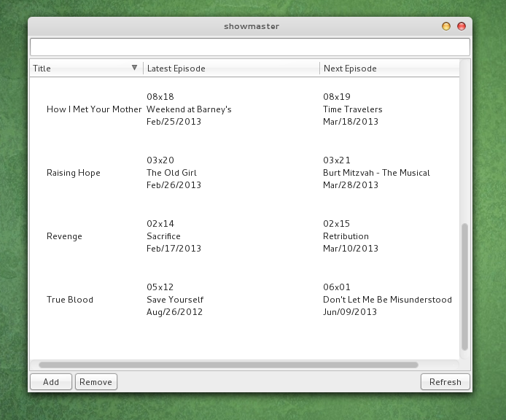Click latest episode Save Yourself
The width and height of the screenshot is (506, 420).
175,300
